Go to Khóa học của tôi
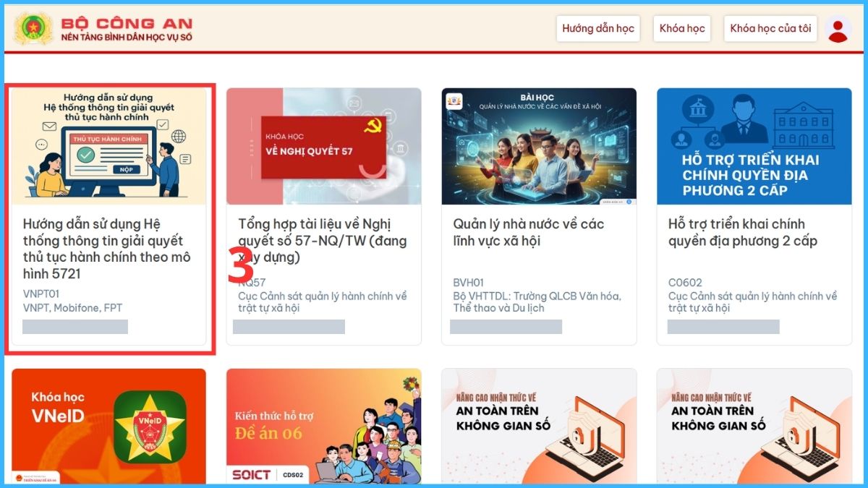868x488 pixels. 770,29
